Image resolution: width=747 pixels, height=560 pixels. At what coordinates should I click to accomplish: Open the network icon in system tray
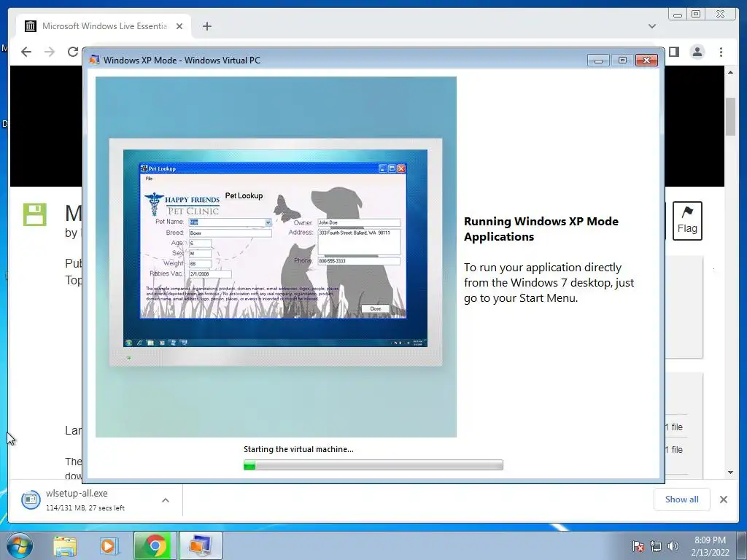click(x=656, y=546)
